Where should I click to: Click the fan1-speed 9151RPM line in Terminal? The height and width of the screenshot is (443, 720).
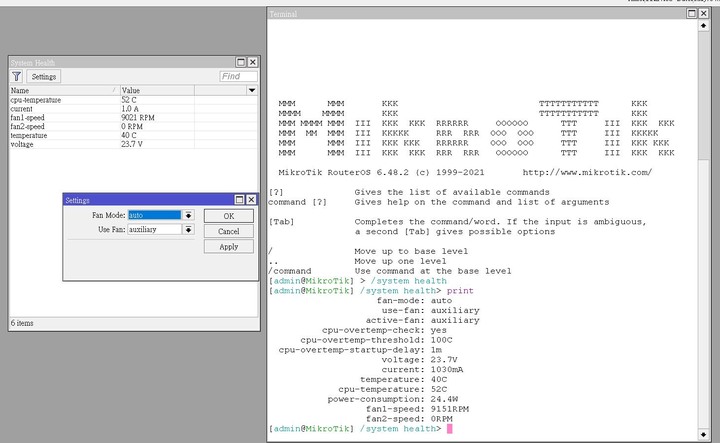(417, 409)
